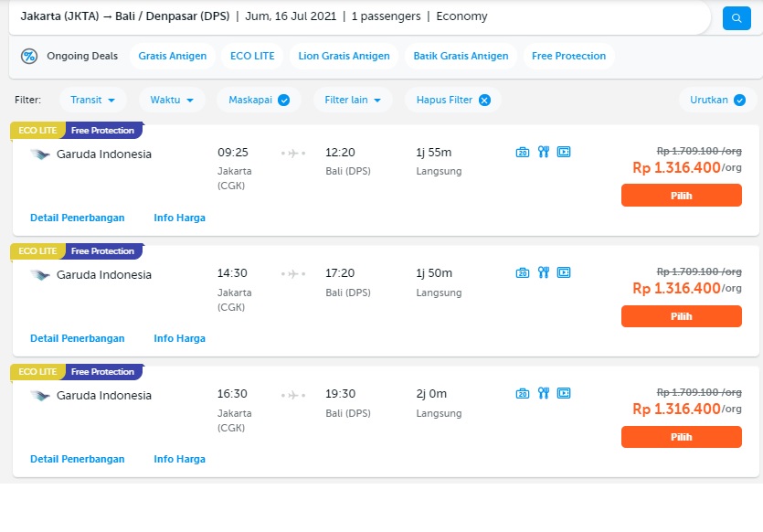Expand the Filter lain dropdown
The height and width of the screenshot is (532, 763).
(353, 100)
